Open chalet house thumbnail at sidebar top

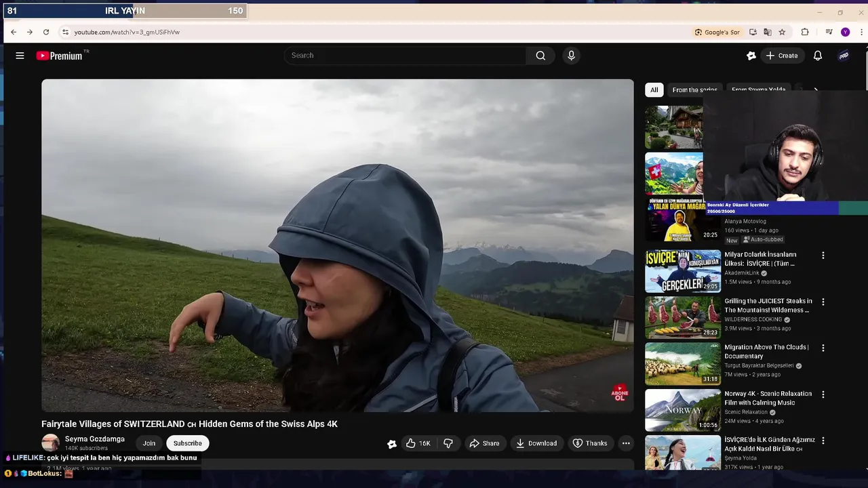tap(674, 127)
